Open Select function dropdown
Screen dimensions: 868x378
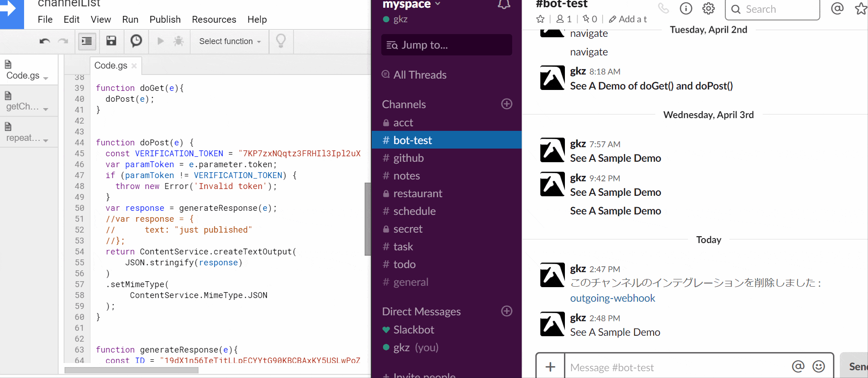tap(230, 41)
